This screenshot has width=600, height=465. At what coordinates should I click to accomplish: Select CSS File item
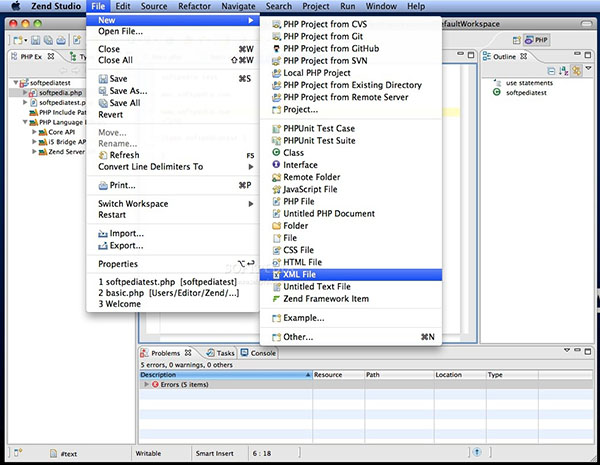coord(351,250)
